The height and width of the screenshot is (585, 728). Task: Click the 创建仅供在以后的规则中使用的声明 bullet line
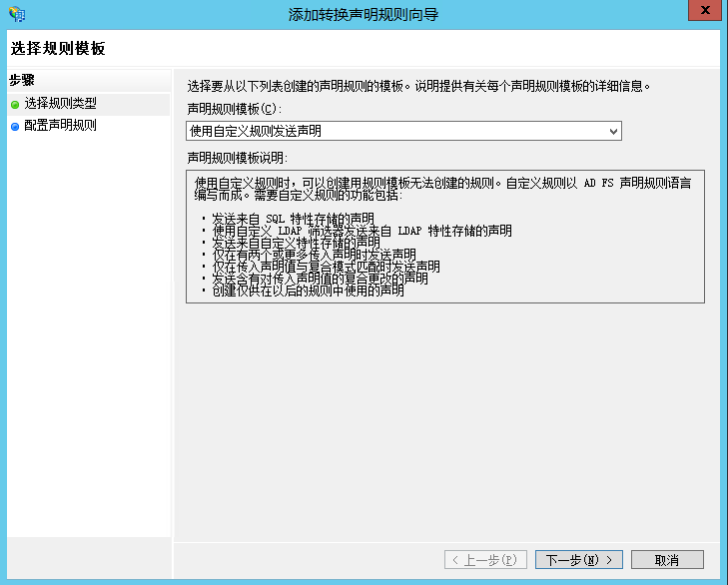click(x=308, y=291)
